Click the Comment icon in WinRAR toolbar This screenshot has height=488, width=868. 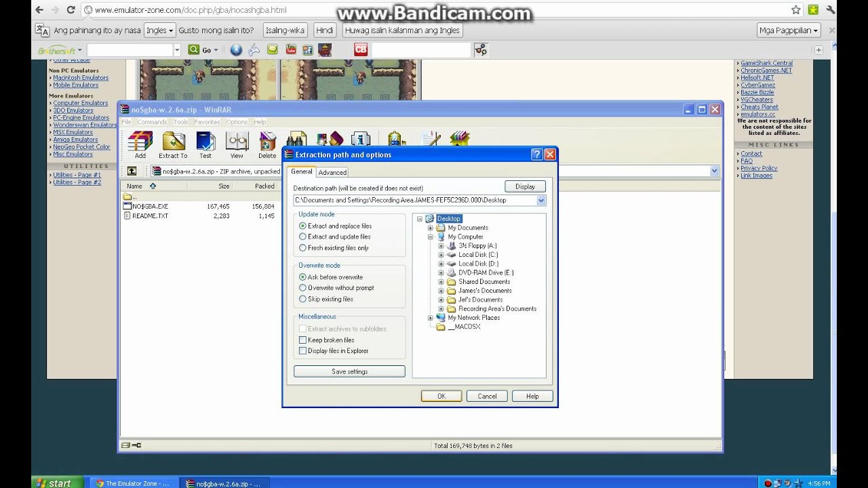coord(431,140)
